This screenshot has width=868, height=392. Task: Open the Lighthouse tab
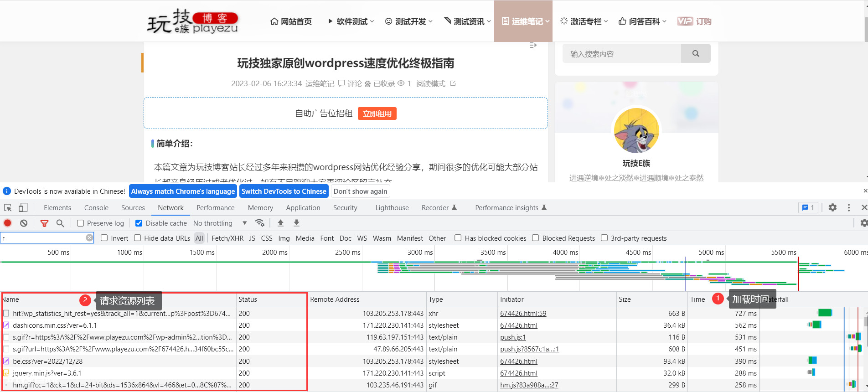[x=392, y=208]
